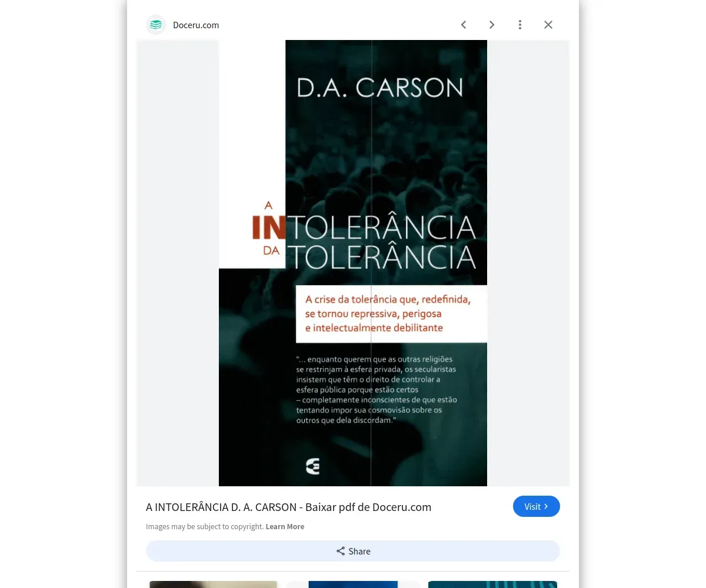Image resolution: width=706 pixels, height=588 pixels.
Task: Click the Doceru.com site favicon
Action: [x=156, y=25]
